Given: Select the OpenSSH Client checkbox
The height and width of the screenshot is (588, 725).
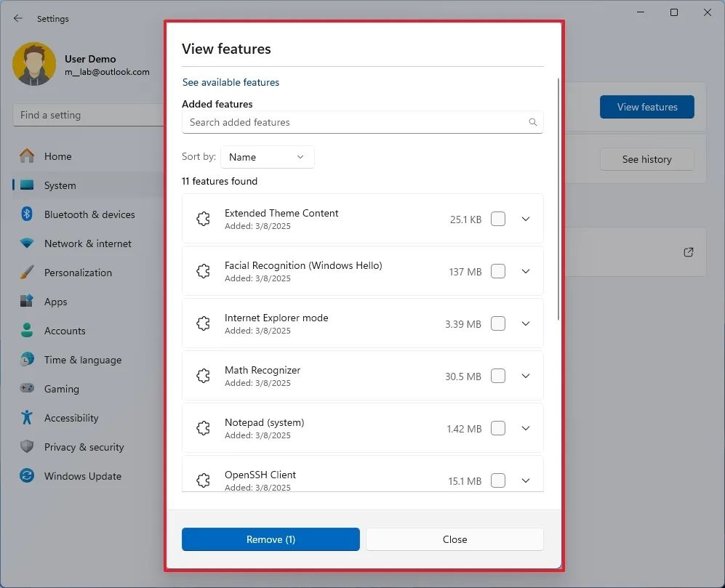Looking at the screenshot, I should [498, 480].
